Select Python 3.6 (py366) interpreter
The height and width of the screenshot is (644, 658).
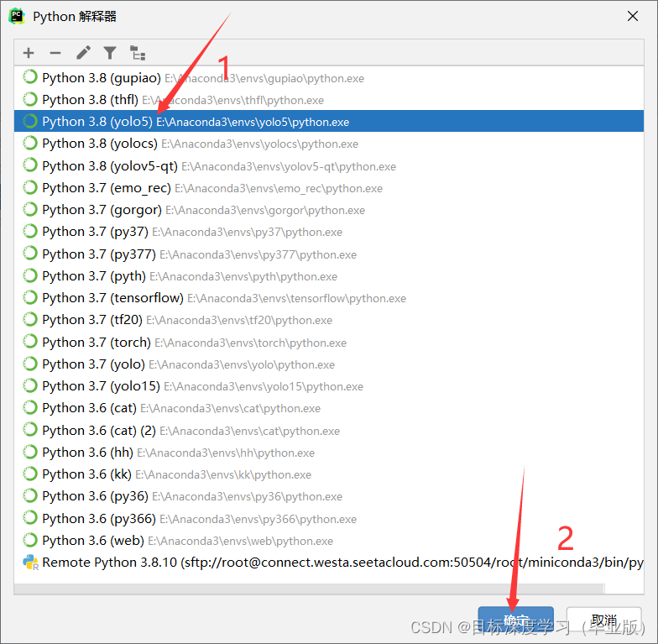tap(329, 519)
